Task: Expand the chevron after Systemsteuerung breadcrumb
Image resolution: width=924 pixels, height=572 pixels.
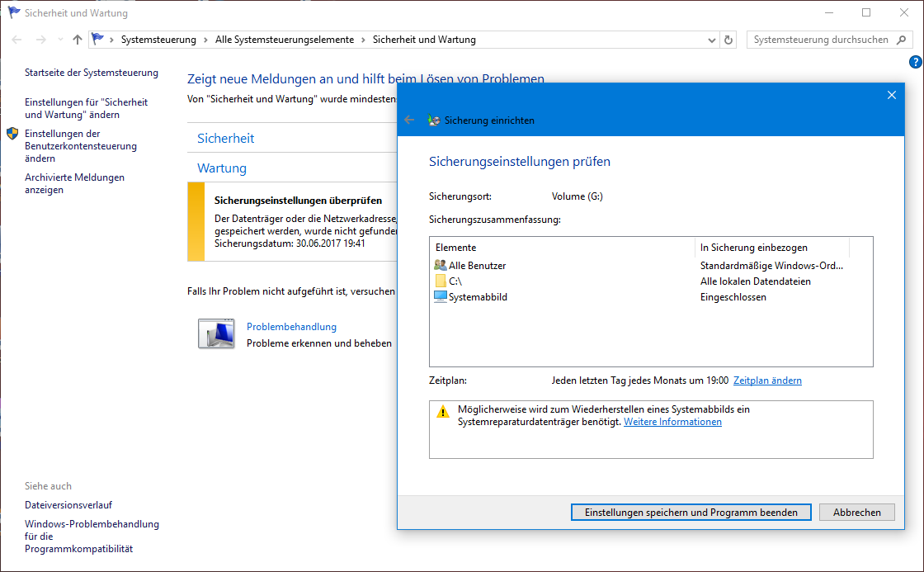Action: click(x=205, y=40)
